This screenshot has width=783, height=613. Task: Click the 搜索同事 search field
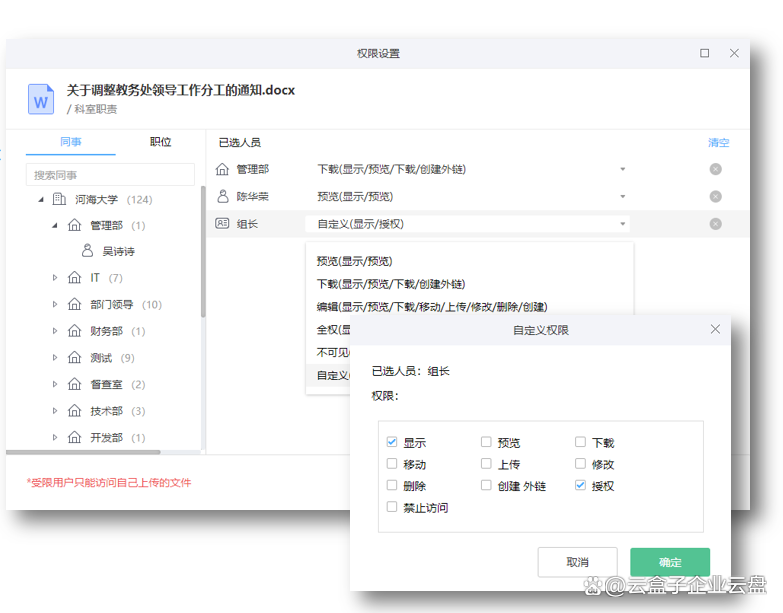click(x=110, y=175)
